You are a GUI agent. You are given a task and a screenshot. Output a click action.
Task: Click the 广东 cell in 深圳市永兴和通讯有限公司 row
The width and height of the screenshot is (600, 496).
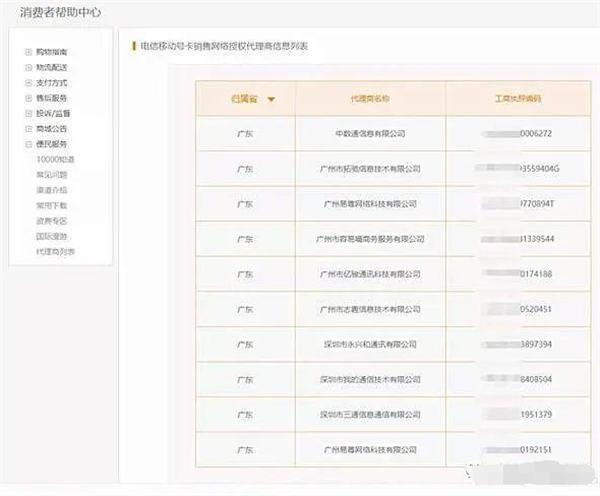tap(245, 345)
